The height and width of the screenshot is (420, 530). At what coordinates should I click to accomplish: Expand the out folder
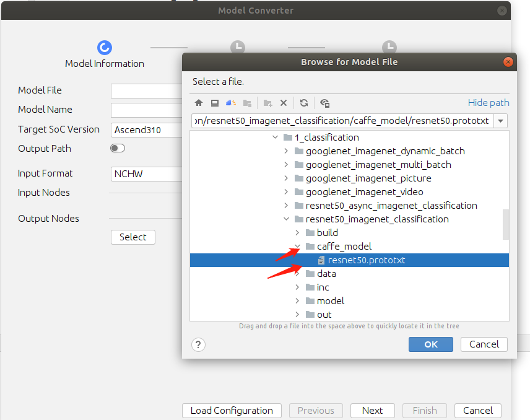click(297, 315)
